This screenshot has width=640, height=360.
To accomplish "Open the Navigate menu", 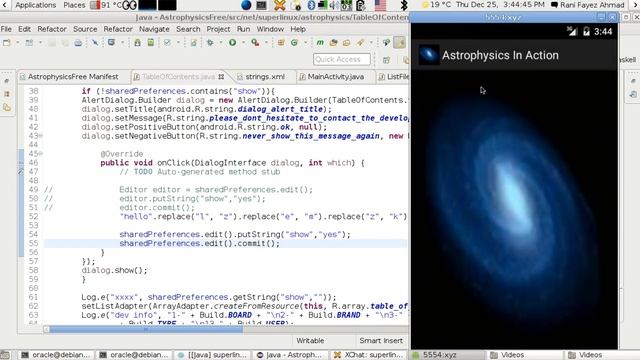I will point(154,29).
